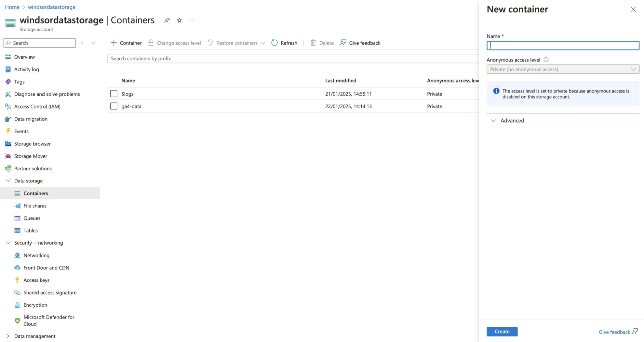Add a new Container from toolbar

click(x=126, y=43)
